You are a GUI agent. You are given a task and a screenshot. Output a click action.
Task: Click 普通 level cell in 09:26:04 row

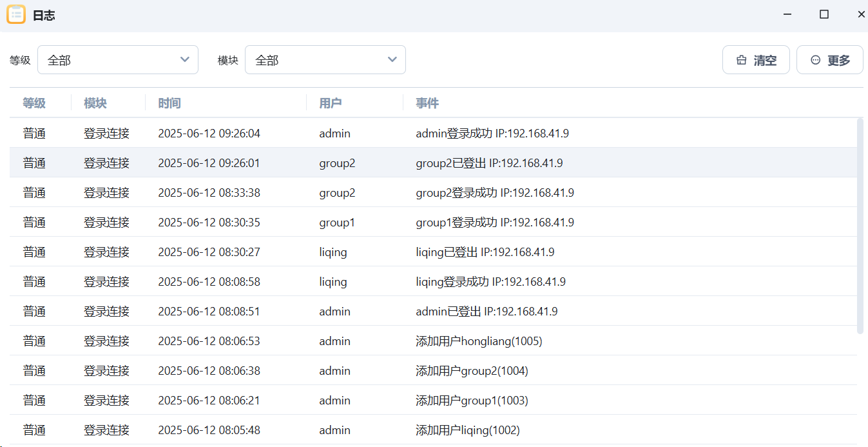click(34, 134)
